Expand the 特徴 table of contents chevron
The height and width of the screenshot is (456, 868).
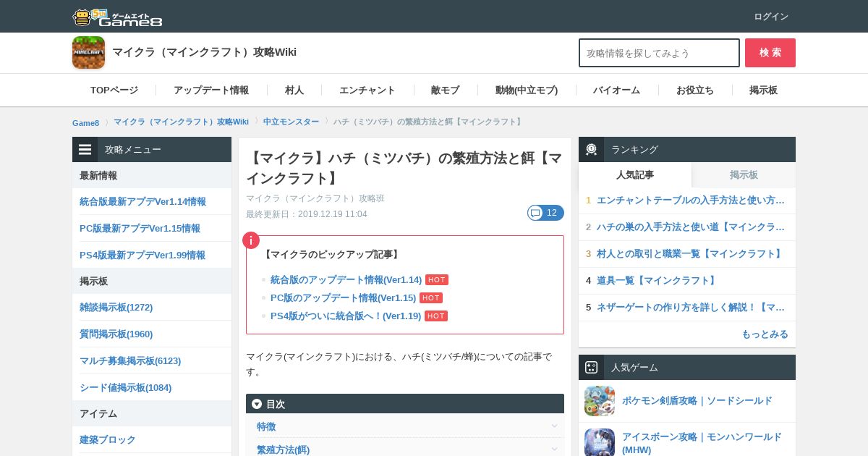tap(554, 426)
